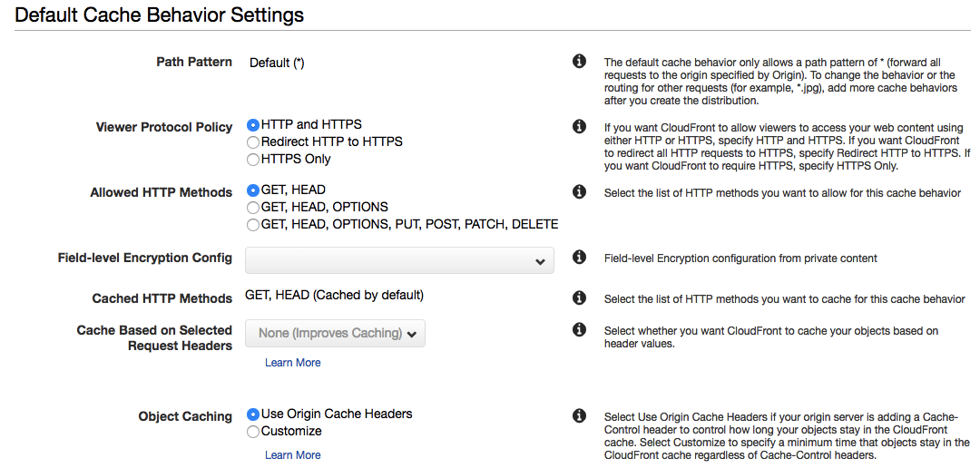Open None (Improves Caching) dropdown
Screen dimensions: 980x468
tap(335, 334)
